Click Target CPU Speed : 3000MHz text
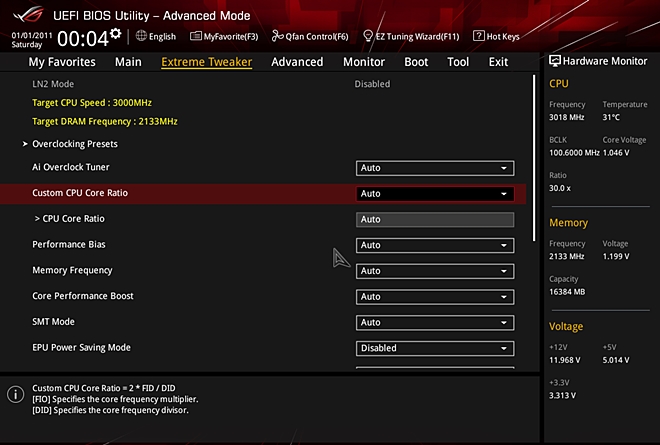Viewport: 660px width, 445px height. point(92,103)
